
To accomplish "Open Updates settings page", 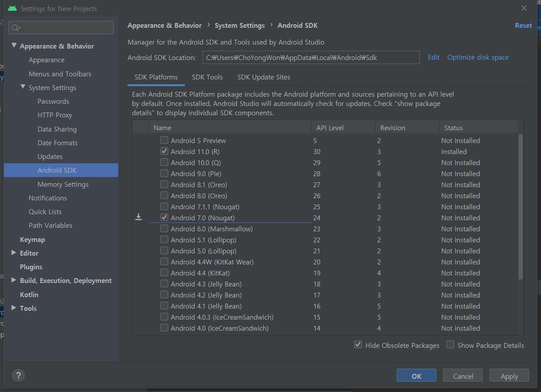I will click(50, 156).
